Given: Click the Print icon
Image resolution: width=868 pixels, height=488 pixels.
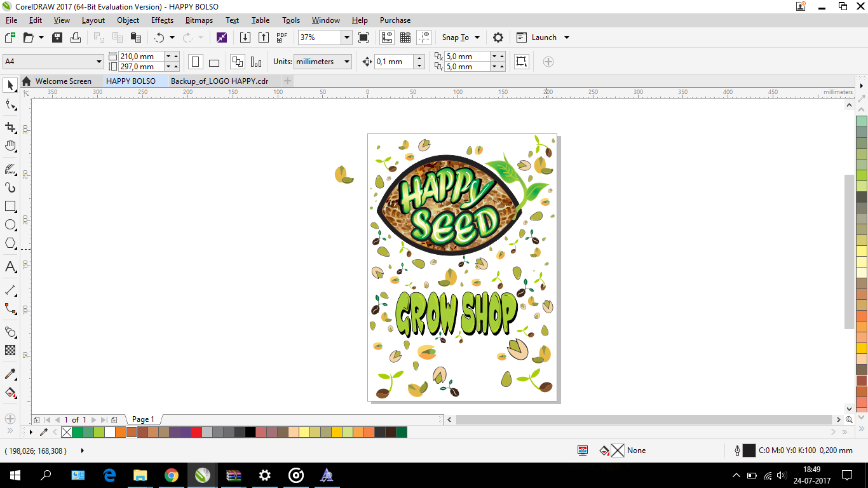Looking at the screenshot, I should click(x=76, y=37).
